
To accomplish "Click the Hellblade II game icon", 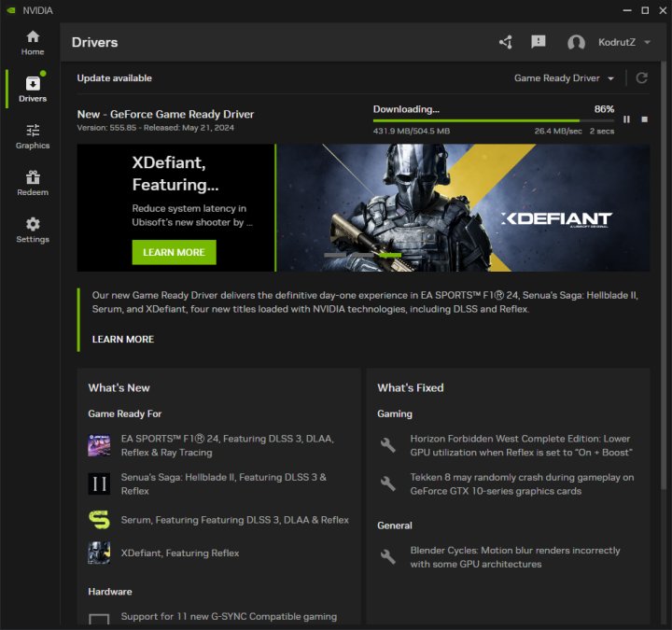I will [x=99, y=483].
